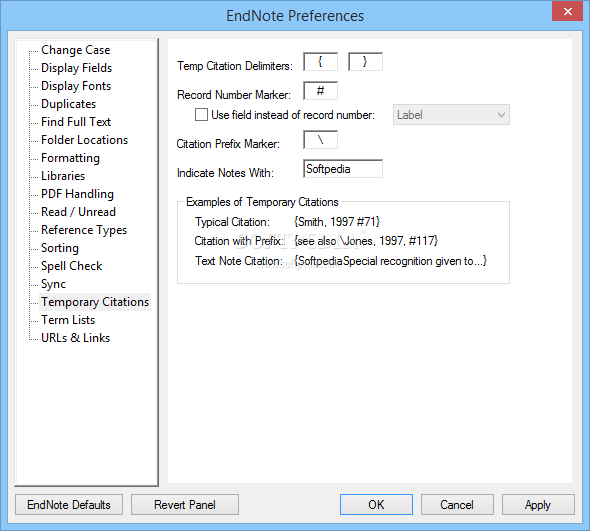Viewport: 590px width, 531px height.
Task: Go to the Duplicates panel
Action: (68, 104)
